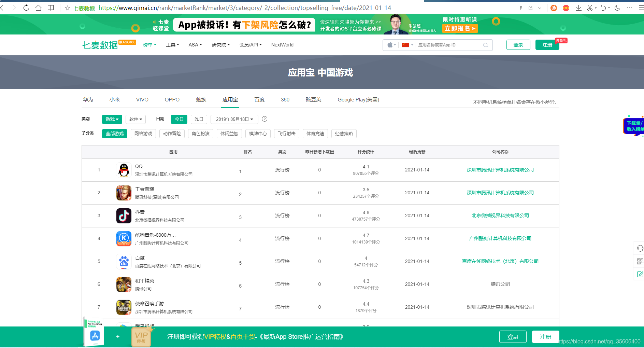Open the China flag country selector

(407, 45)
